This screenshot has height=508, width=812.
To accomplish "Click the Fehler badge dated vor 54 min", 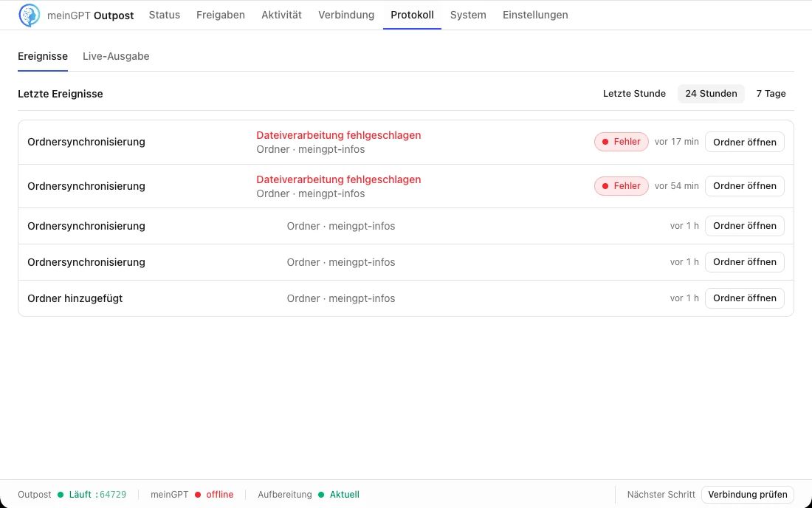I will [x=621, y=186].
